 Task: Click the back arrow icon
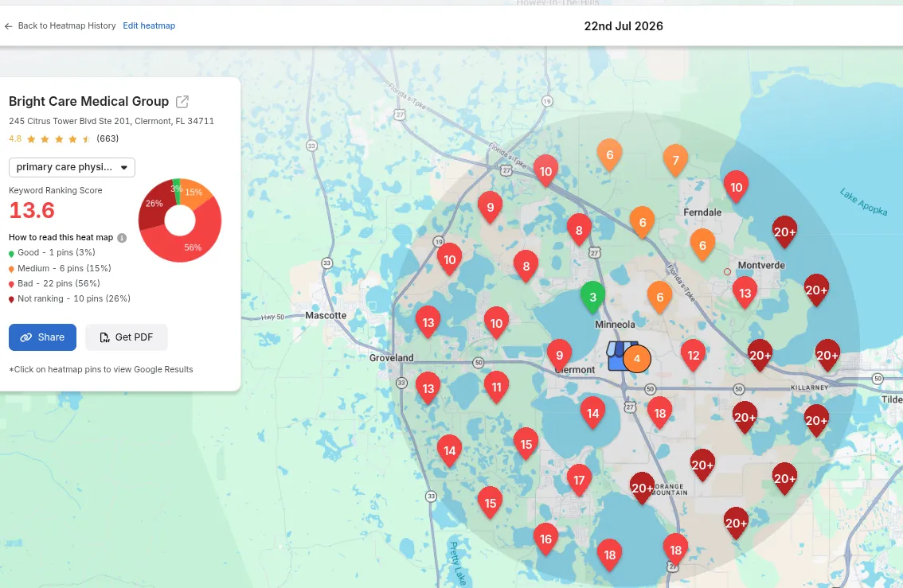click(8, 26)
